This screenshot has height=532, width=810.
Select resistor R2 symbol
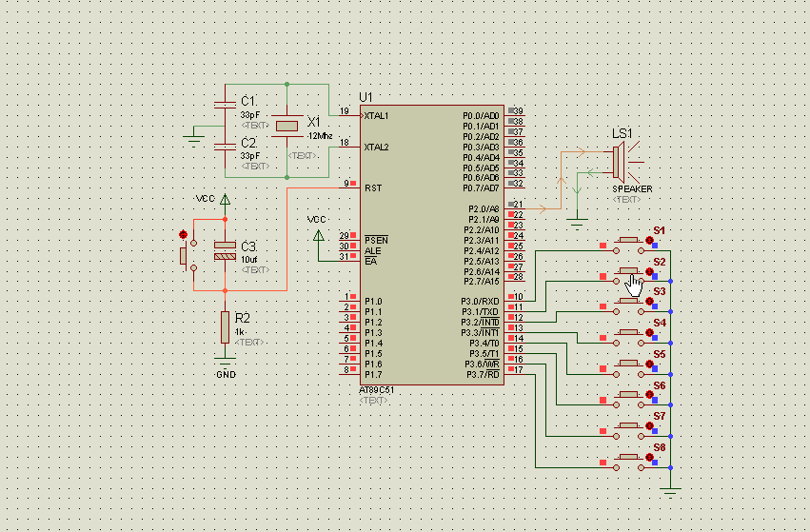(226, 327)
